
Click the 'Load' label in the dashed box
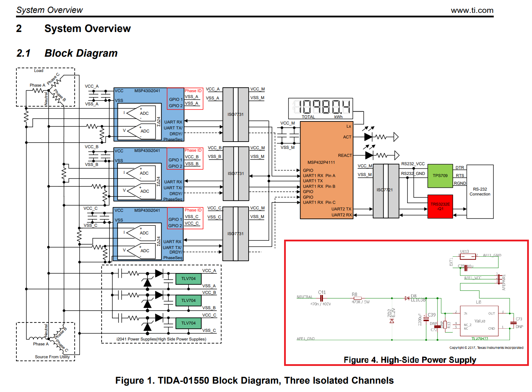pos(39,71)
